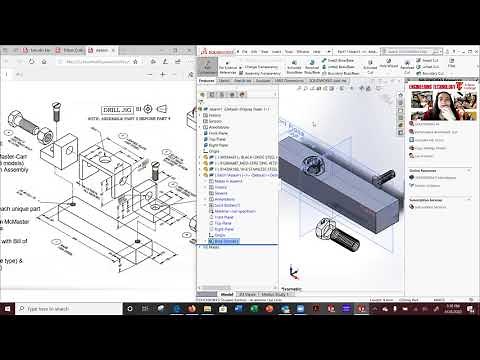This screenshot has height=360, width=480.
Task: Select the Top Plane under the top-level assembly
Action: pos(215,139)
